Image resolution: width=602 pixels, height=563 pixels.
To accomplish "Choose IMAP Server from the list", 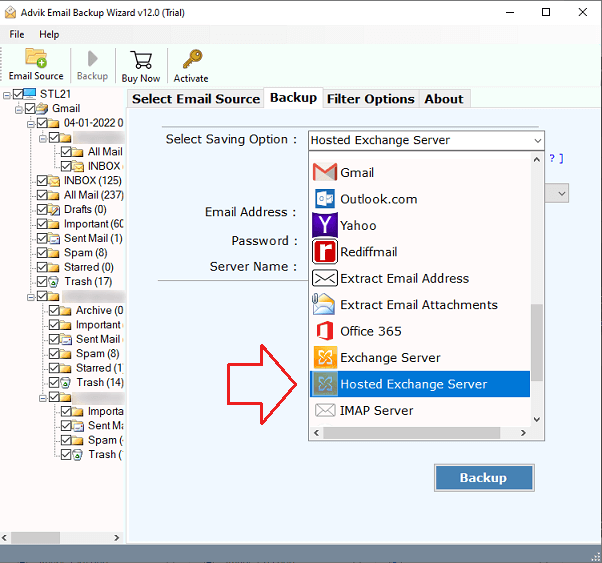I will [x=420, y=411].
